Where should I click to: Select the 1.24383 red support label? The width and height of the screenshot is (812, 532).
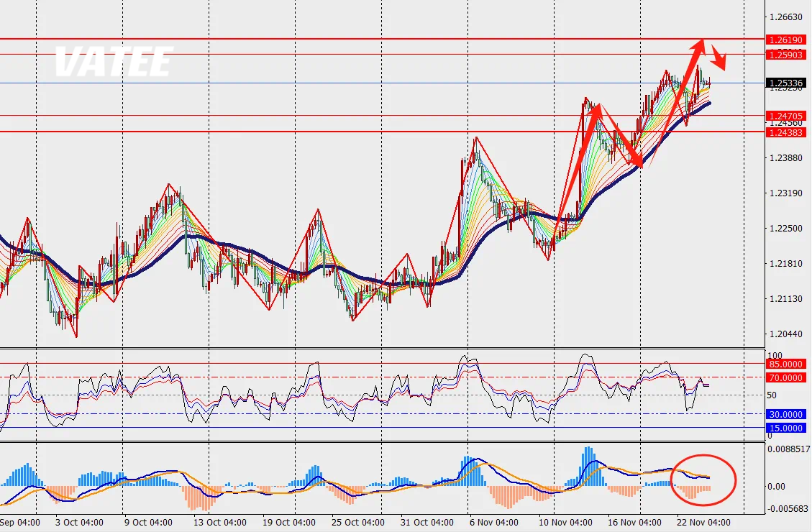785,132
